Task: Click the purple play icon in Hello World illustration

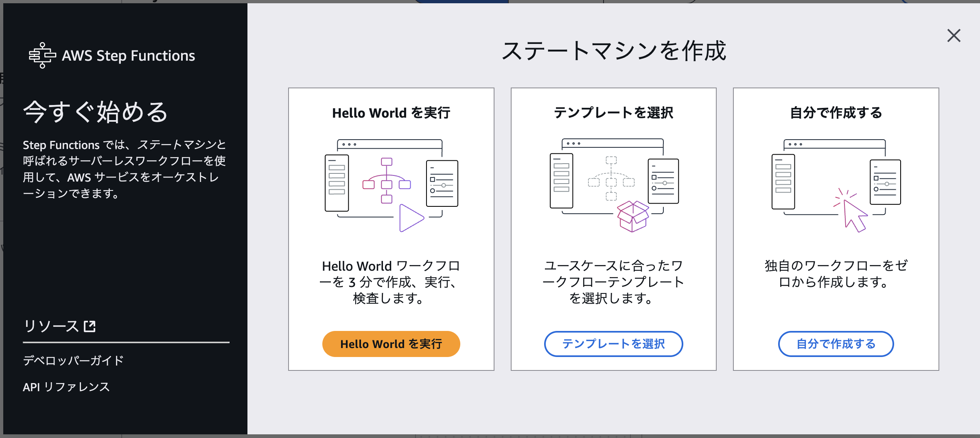Action: click(x=409, y=217)
